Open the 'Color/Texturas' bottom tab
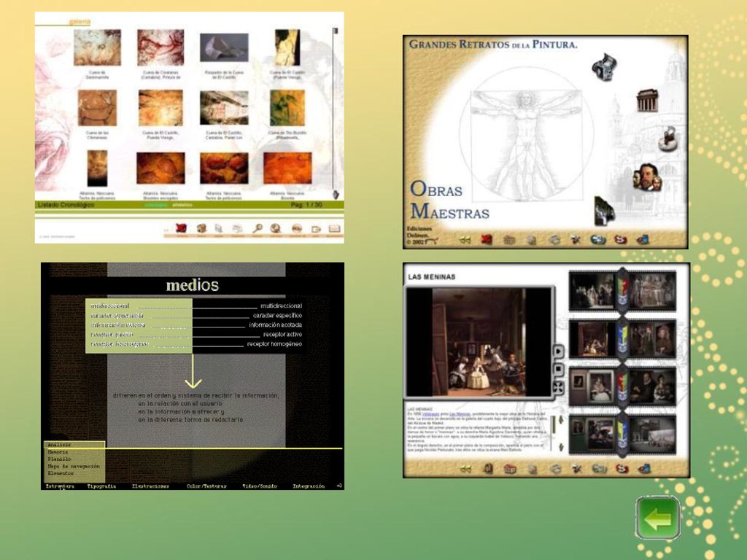Screen dimensions: 747x560 coord(206,486)
